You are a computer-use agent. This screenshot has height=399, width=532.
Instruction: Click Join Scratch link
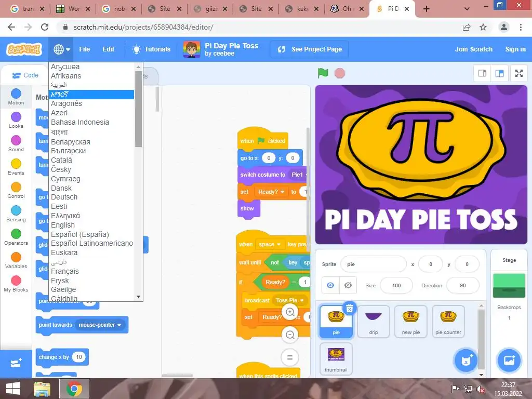tap(474, 49)
